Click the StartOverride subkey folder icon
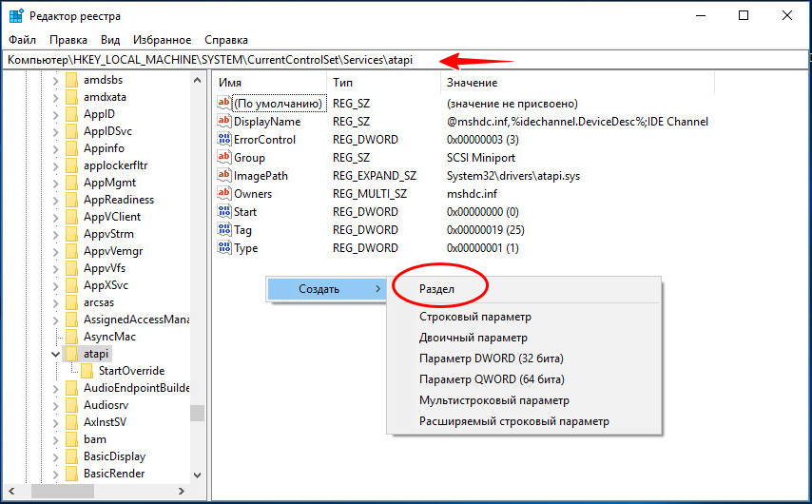This screenshot has width=812, height=504. coord(87,371)
